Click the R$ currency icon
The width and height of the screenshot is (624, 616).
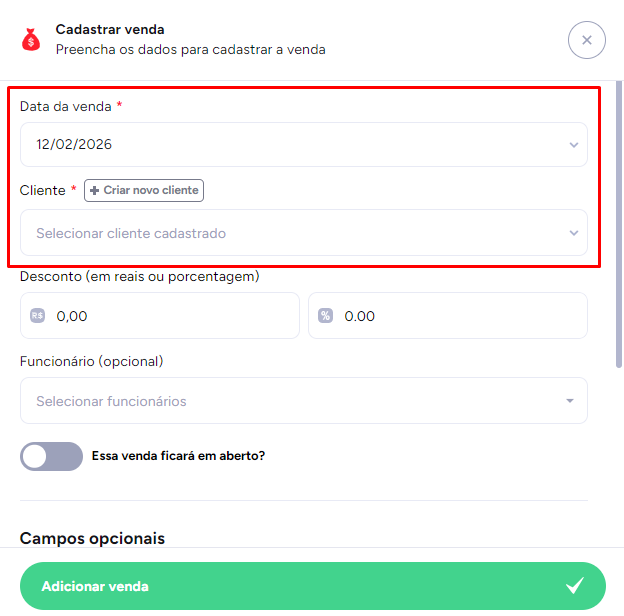pyautogui.click(x=38, y=316)
